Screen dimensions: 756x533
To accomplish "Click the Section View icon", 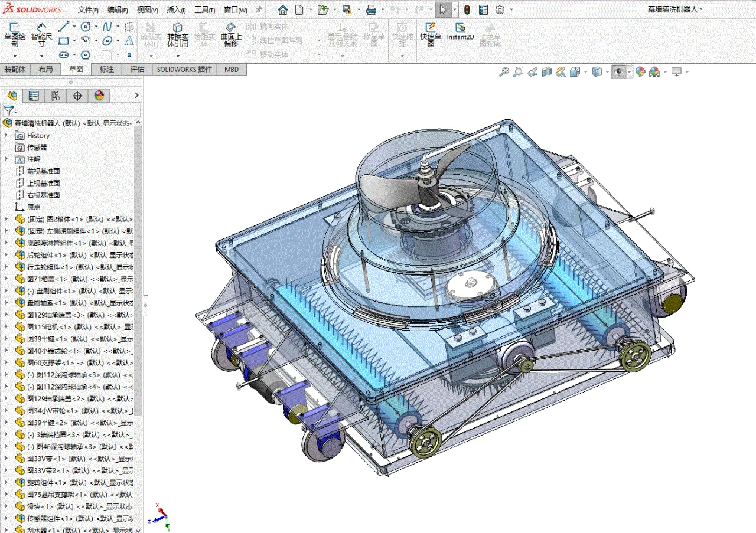I will coord(547,72).
